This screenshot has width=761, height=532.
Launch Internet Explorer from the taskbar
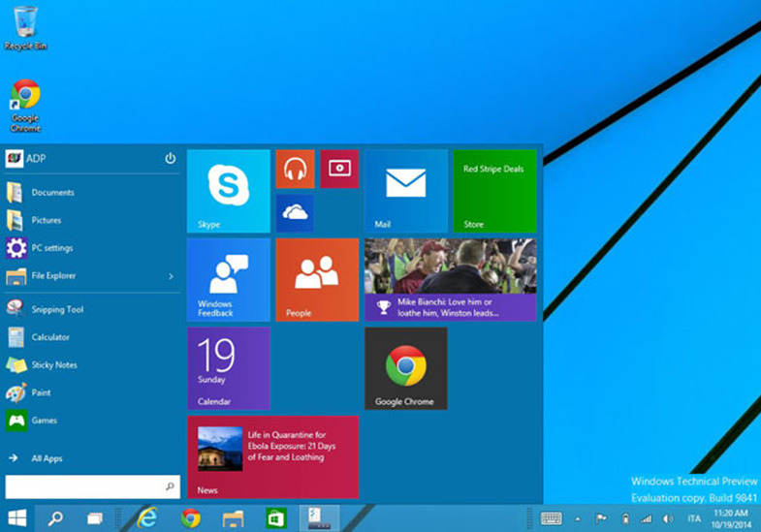click(147, 518)
